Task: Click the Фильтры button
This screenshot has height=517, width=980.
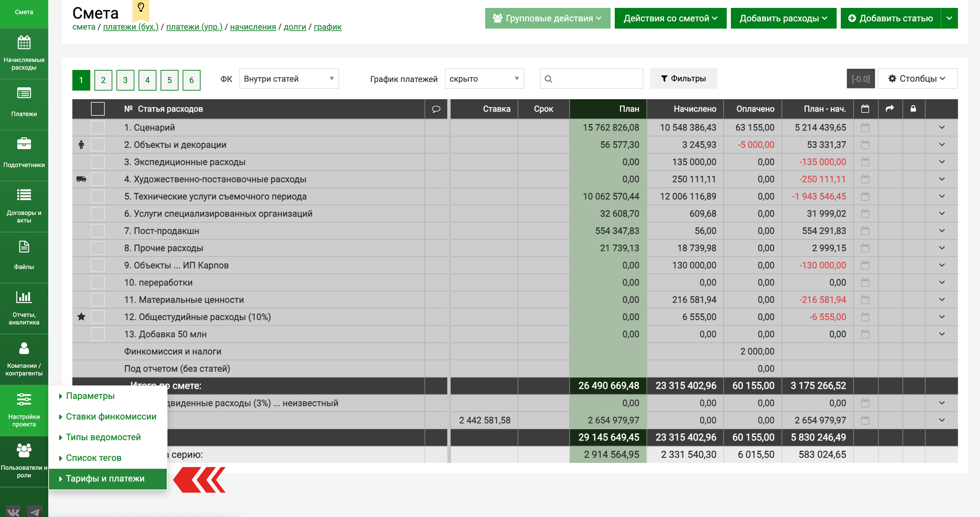Action: pos(683,79)
